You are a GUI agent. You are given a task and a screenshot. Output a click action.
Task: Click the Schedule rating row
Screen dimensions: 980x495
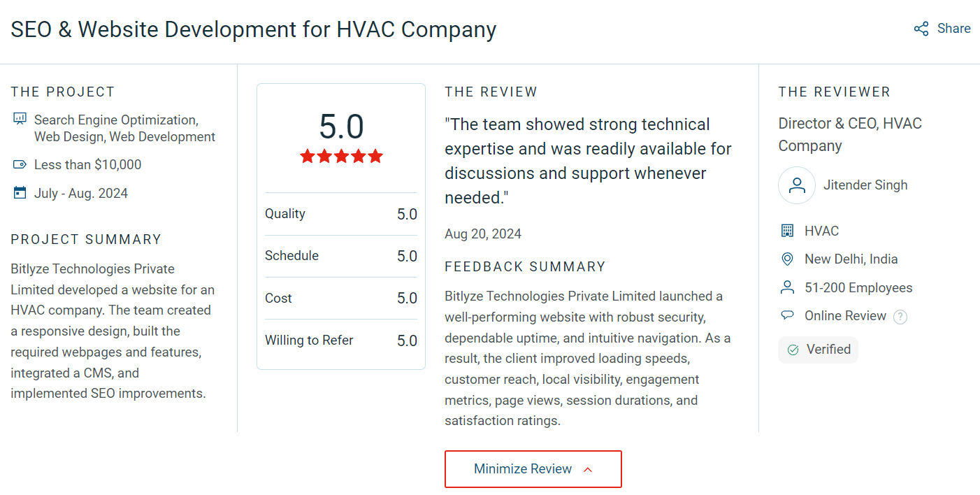pos(340,256)
